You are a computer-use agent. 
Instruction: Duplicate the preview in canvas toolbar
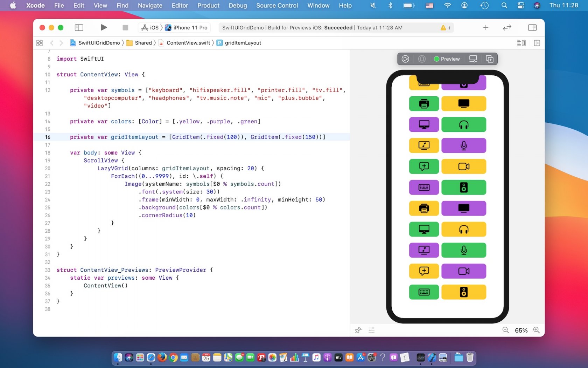point(489,59)
